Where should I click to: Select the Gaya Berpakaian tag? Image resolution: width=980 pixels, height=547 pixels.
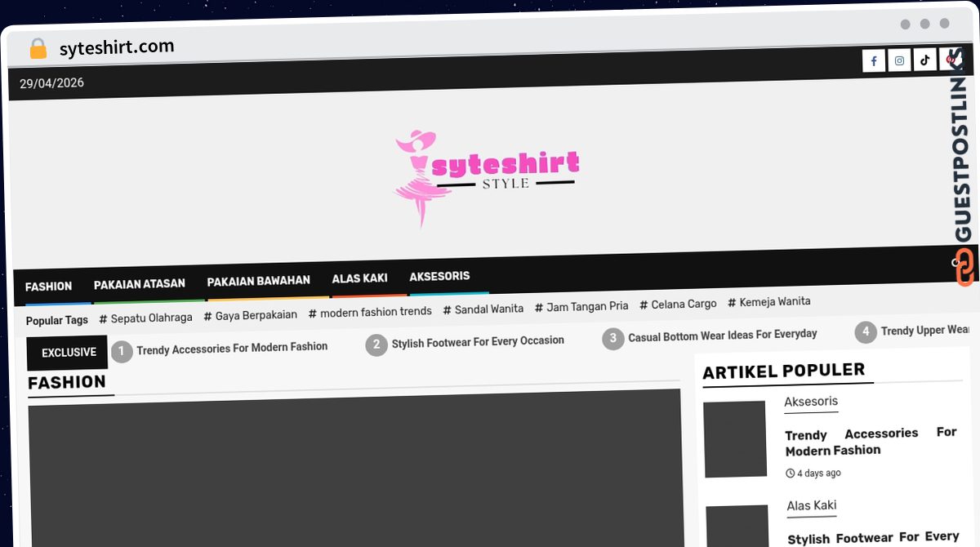(x=250, y=315)
